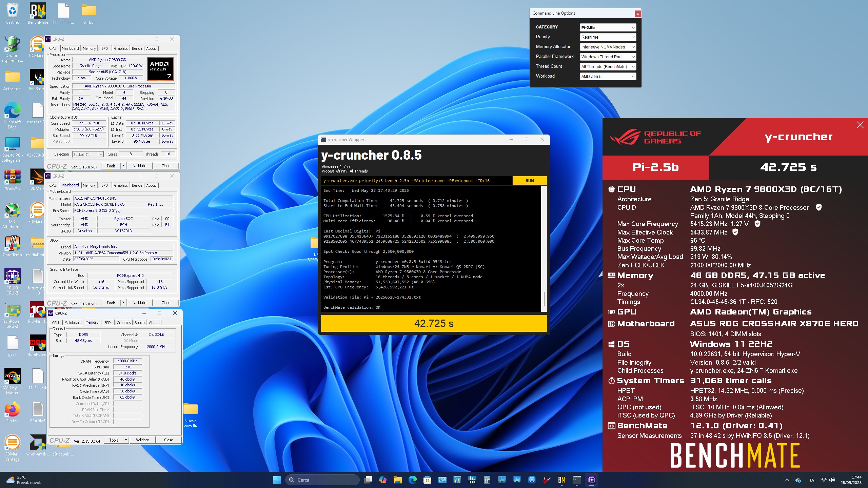Click the volume speaker tray icon

[832, 480]
